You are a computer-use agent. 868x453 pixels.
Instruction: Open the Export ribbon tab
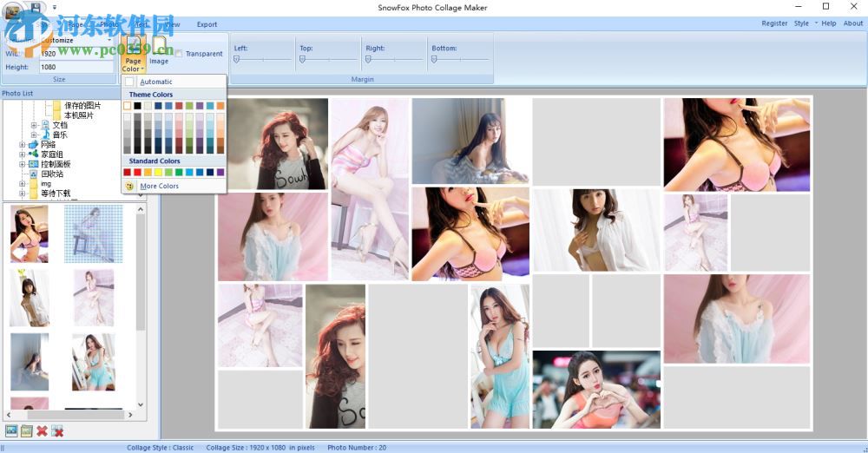point(207,24)
